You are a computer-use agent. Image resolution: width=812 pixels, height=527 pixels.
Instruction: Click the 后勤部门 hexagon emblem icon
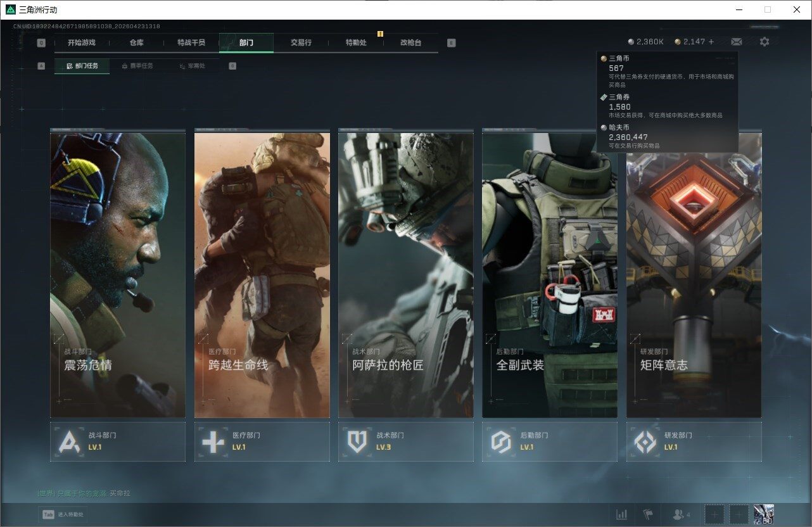(x=501, y=441)
